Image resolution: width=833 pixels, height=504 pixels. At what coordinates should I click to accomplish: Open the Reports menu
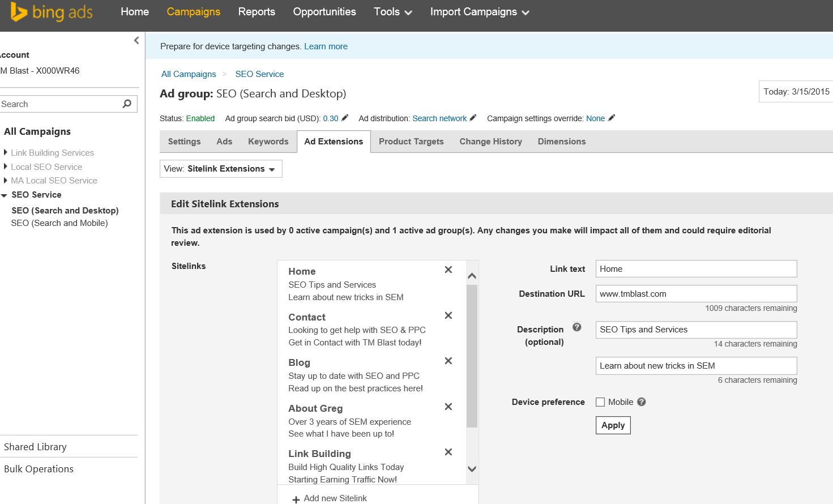[x=257, y=12]
